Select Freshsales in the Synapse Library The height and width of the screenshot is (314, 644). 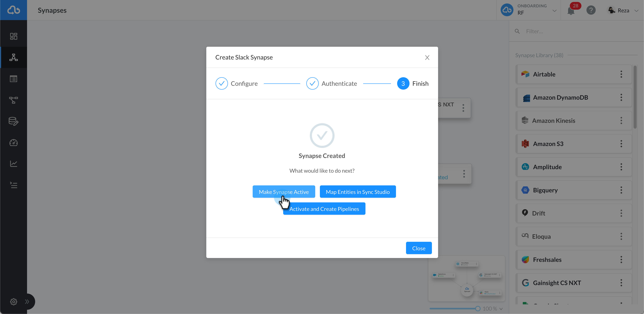[x=574, y=260]
